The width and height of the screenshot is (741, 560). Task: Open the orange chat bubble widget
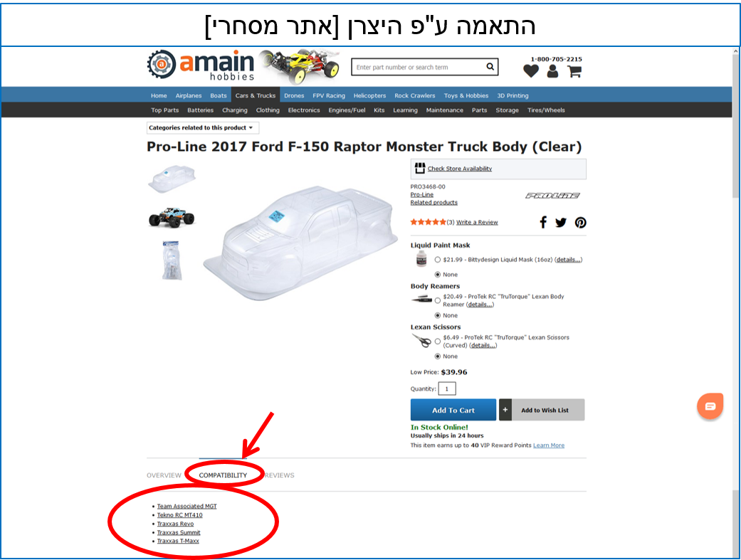(710, 406)
